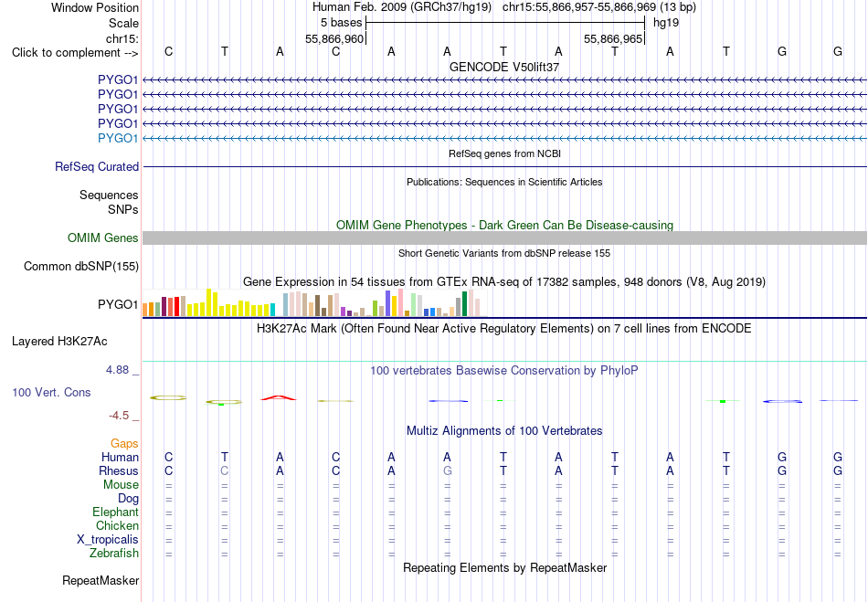The height and width of the screenshot is (602, 868).
Task: Open 'Repeating Elements by RepeatMasker' title
Action: (504, 568)
